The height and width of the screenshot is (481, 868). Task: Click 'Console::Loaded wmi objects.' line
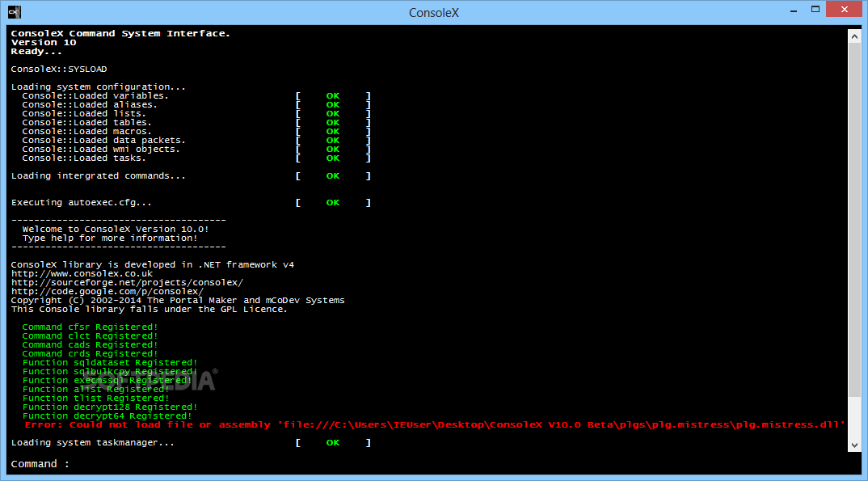tap(101, 149)
